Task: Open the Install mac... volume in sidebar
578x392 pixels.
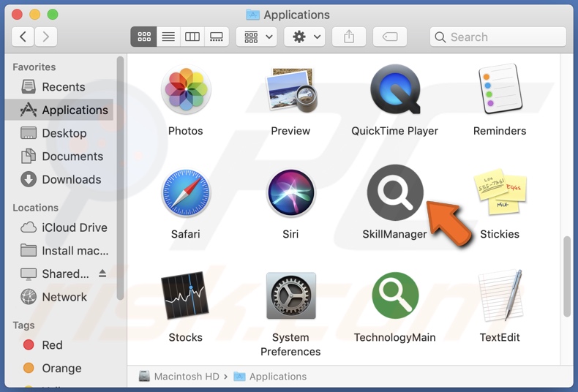Action: [59, 251]
